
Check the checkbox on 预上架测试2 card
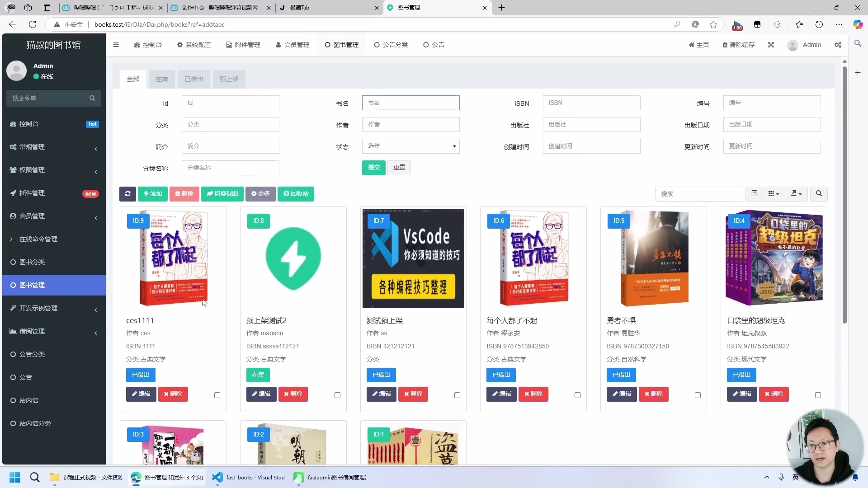point(337,395)
